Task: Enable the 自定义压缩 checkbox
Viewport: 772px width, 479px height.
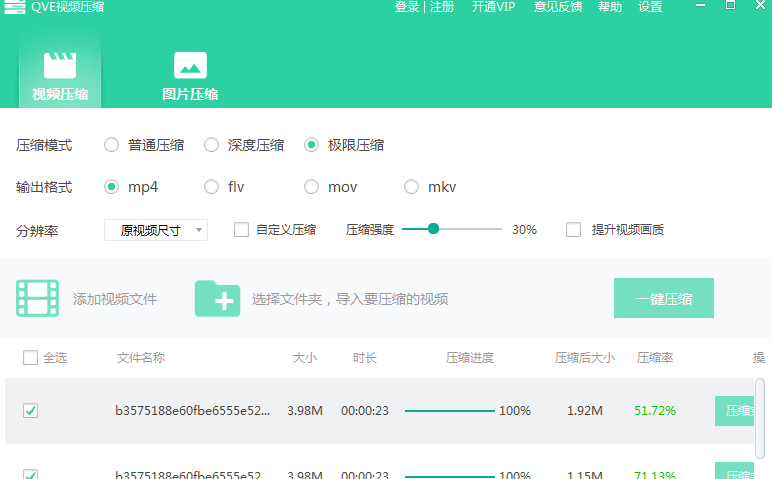Action: click(241, 230)
